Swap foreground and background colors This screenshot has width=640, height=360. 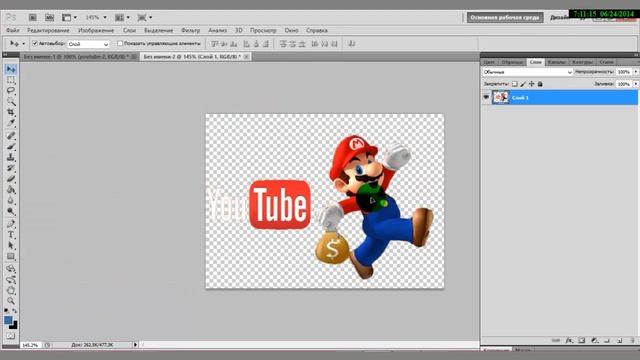15,311
